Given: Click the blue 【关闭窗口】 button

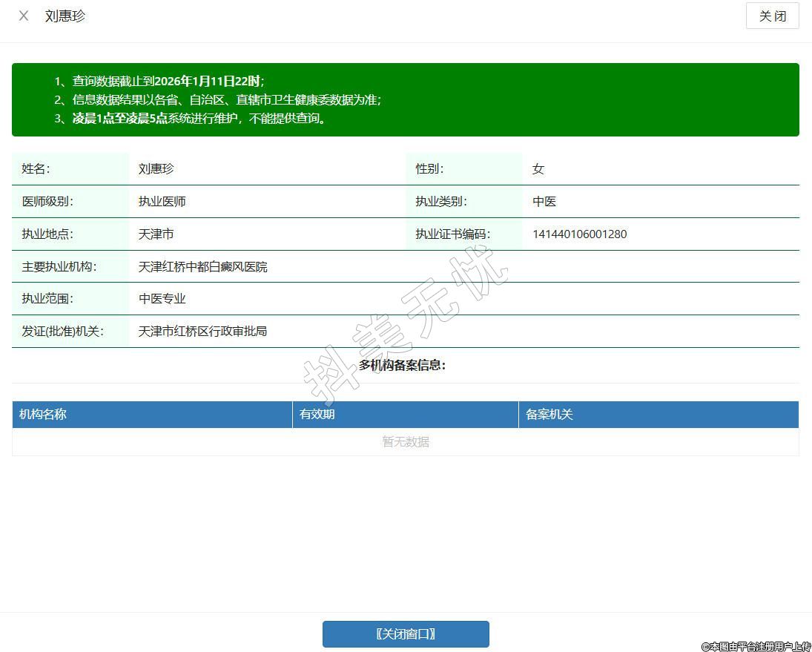Looking at the screenshot, I should coord(406,634).
